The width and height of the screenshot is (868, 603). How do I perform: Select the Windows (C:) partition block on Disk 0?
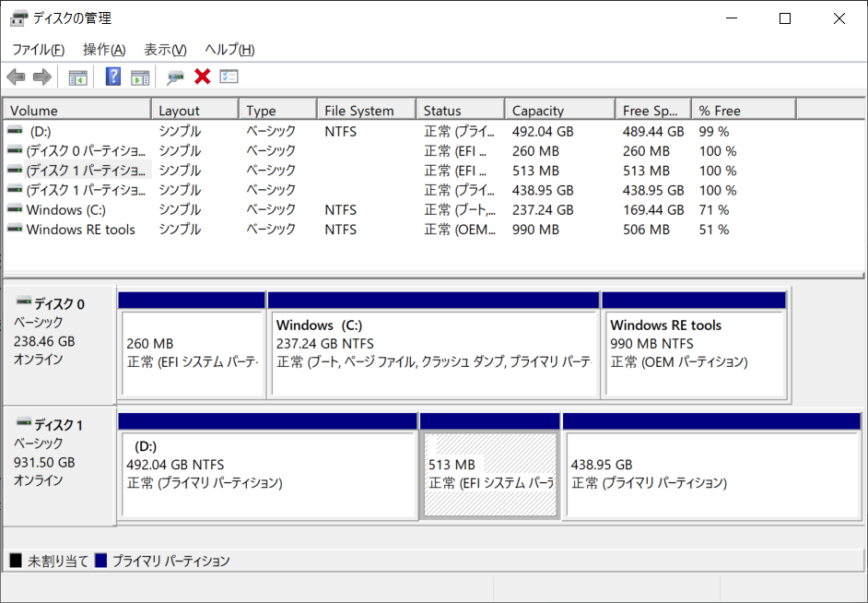tap(434, 344)
